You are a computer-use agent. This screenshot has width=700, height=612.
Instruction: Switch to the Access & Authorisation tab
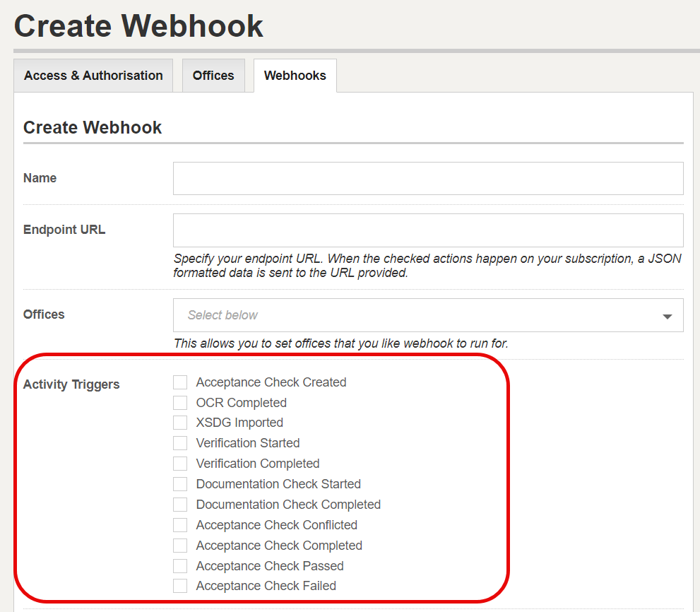coord(93,76)
